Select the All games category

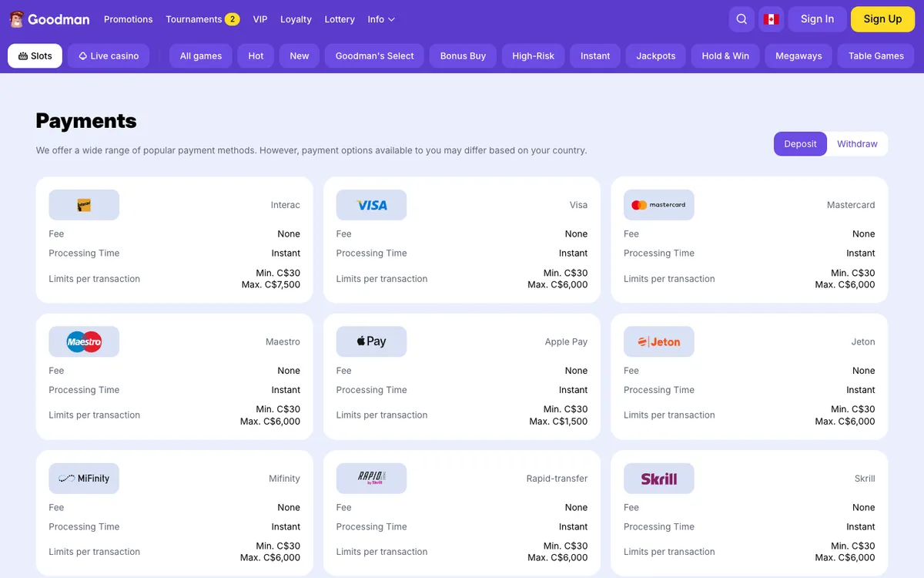pyautogui.click(x=201, y=55)
